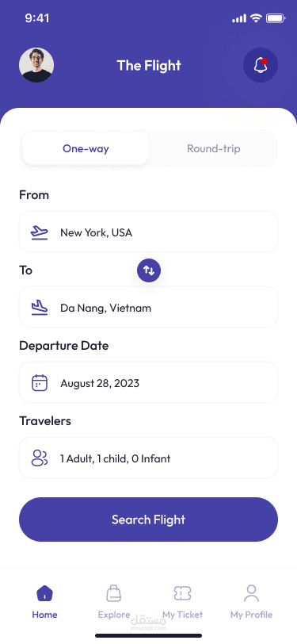
Task: Swap origin and destination with arrows button
Action: (149, 270)
